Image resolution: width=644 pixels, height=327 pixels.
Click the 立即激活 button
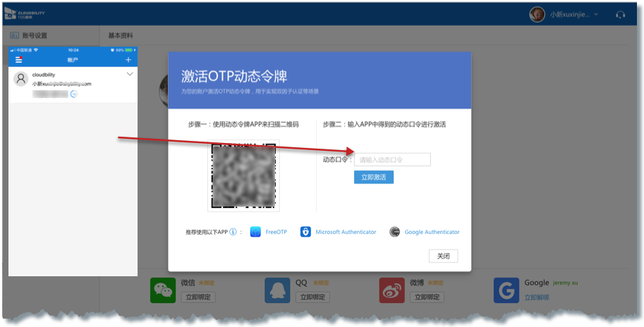(373, 177)
